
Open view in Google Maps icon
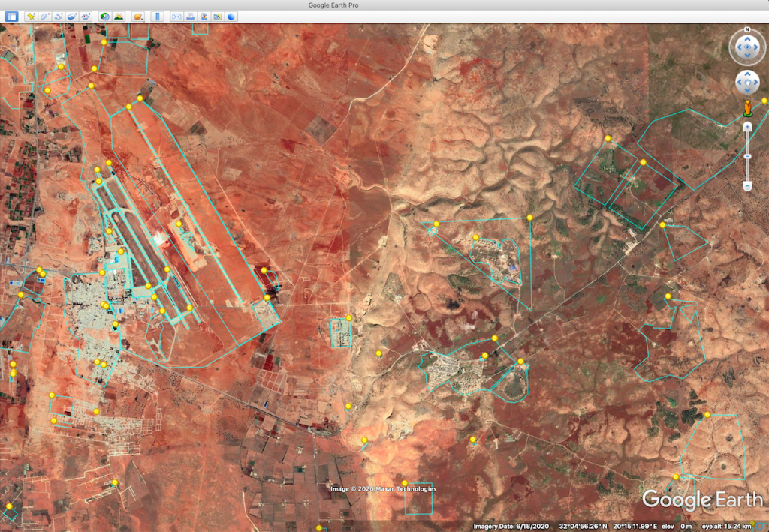pyautogui.click(x=218, y=17)
